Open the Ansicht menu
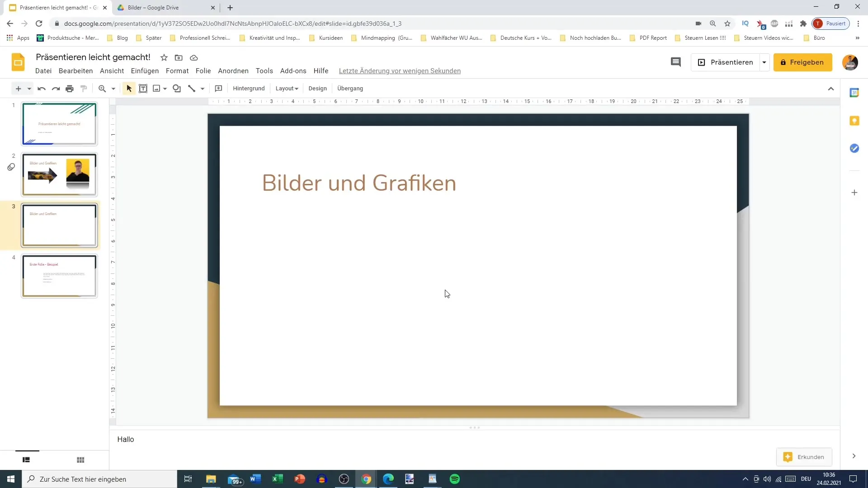Screen dimensions: 868x488 coord(112,71)
